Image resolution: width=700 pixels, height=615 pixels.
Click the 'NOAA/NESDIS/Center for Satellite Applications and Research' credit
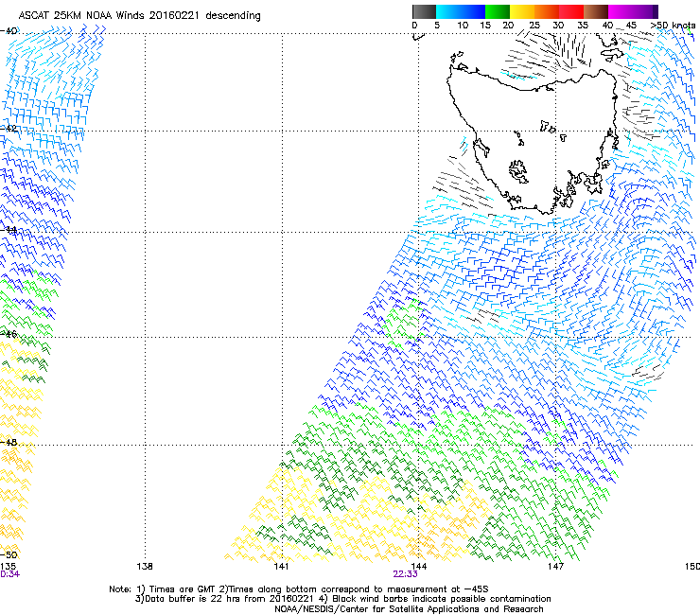[x=409, y=609]
